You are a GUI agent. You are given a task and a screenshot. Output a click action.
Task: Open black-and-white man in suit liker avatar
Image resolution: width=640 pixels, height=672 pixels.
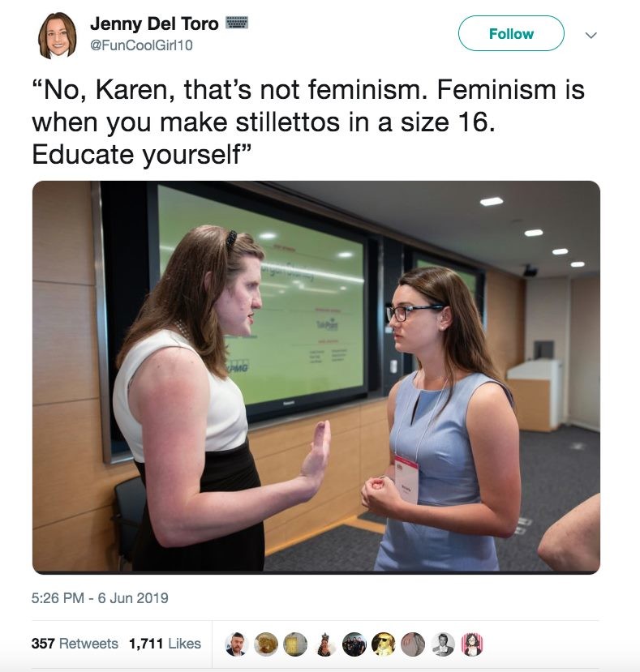pos(442,644)
